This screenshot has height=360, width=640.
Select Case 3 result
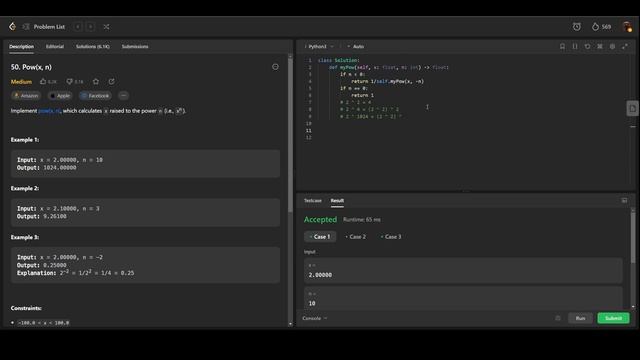click(x=391, y=237)
